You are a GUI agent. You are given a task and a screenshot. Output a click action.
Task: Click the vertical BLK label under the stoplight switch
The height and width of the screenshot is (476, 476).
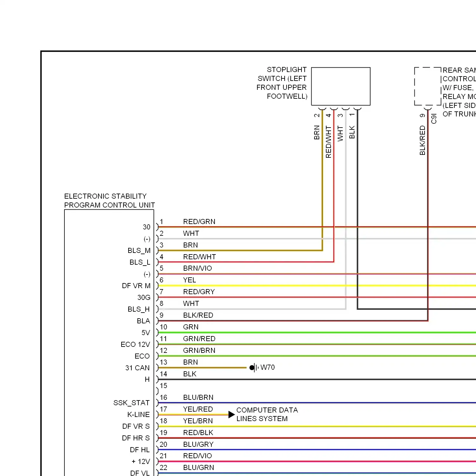coord(352,132)
